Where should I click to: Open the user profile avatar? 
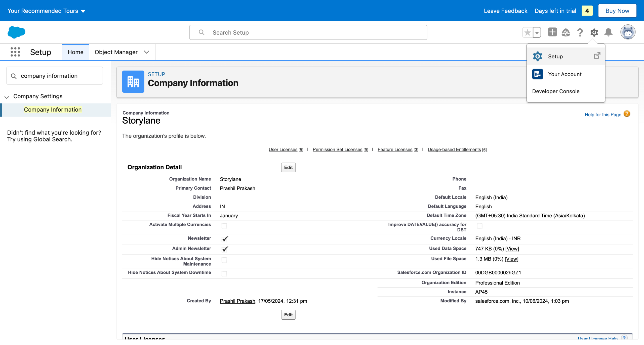628,32
